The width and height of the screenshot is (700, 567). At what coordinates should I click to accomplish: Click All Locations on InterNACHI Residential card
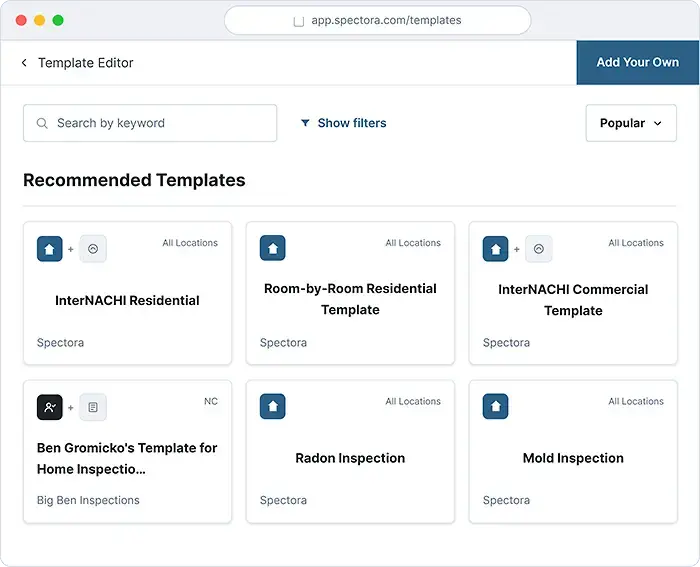190,243
